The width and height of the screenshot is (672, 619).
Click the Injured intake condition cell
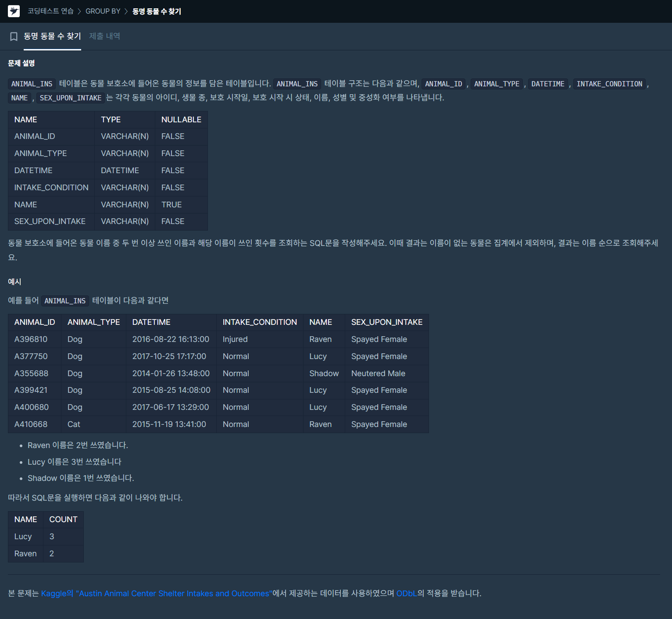pos(260,339)
